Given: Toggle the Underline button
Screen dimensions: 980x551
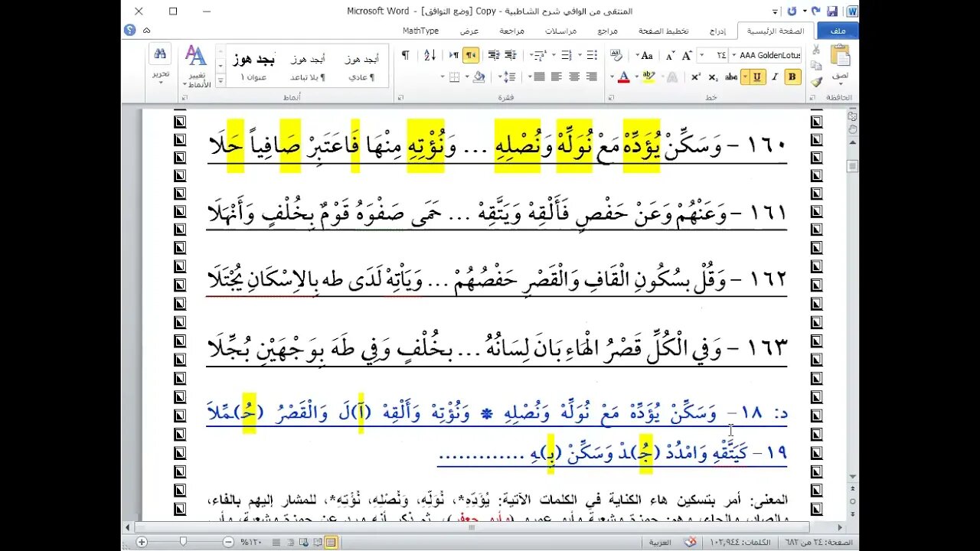Looking at the screenshot, I should tap(756, 77).
